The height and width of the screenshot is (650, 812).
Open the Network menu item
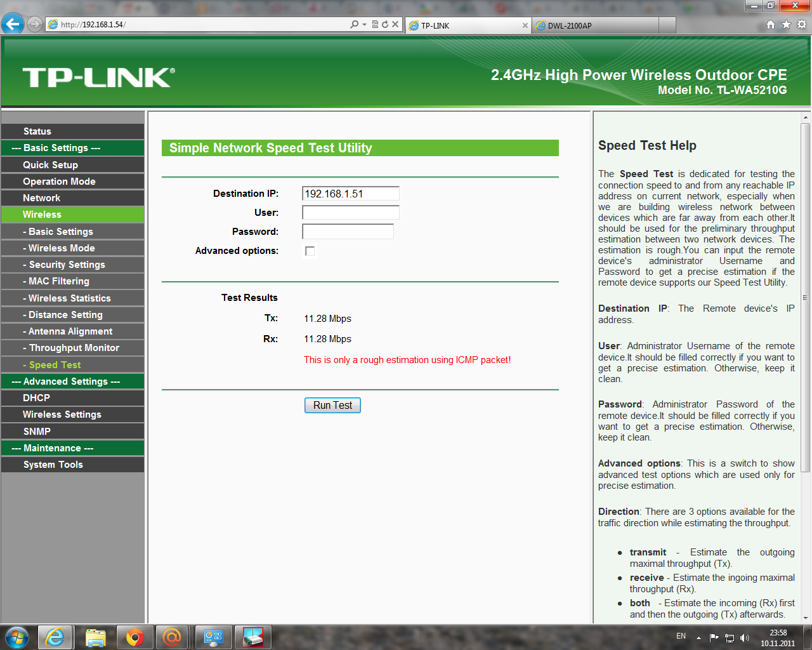pyautogui.click(x=72, y=198)
